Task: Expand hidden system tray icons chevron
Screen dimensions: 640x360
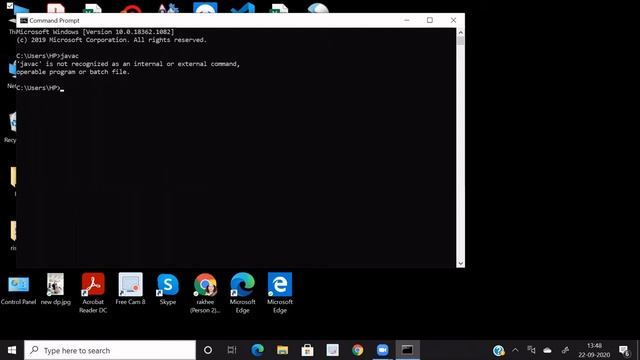Action: click(515, 350)
